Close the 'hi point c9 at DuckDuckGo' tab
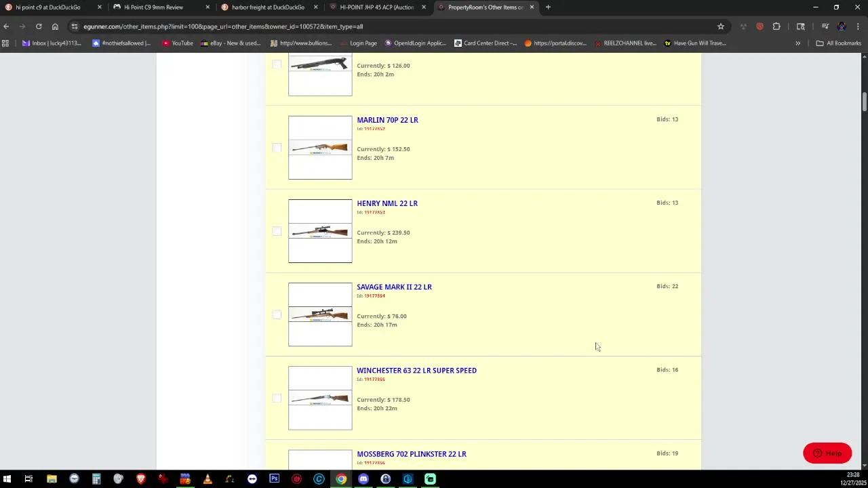 100,7
